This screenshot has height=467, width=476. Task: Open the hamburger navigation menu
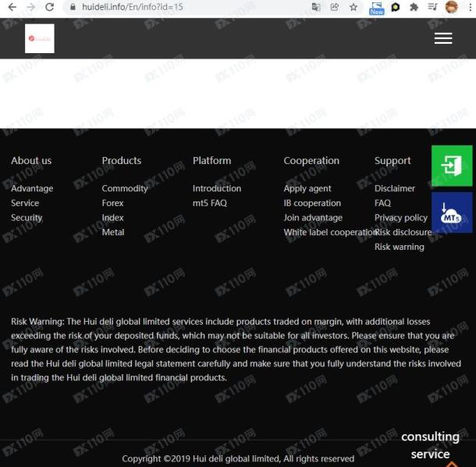tap(443, 38)
